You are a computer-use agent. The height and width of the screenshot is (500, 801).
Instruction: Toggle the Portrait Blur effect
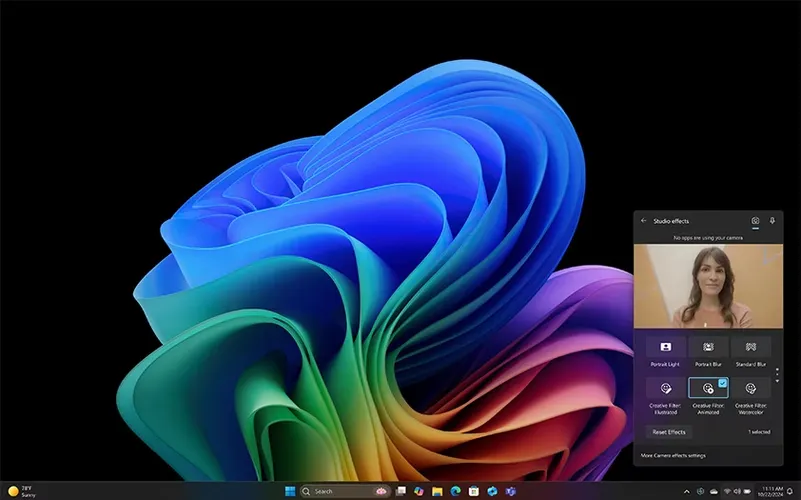[x=708, y=347]
